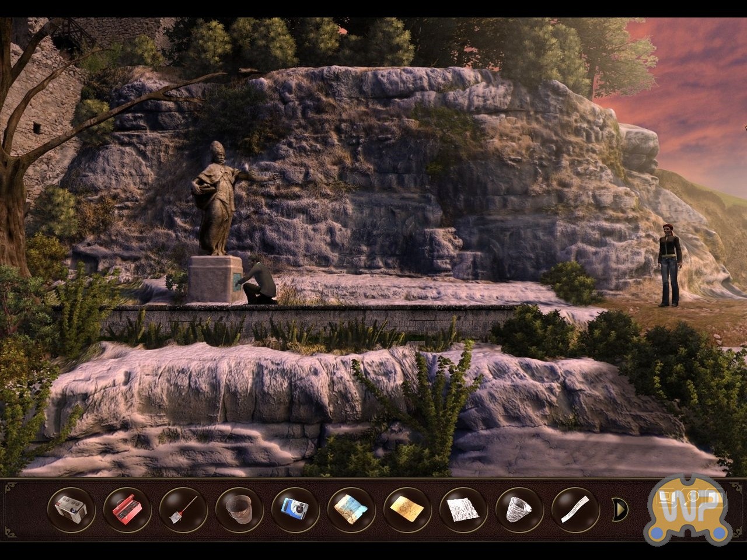Select the paper cone inventory item

coord(519,509)
